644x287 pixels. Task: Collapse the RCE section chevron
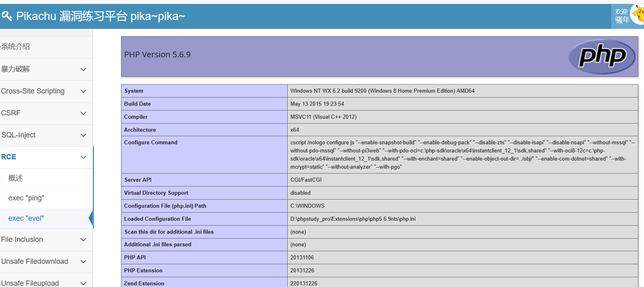(83, 157)
